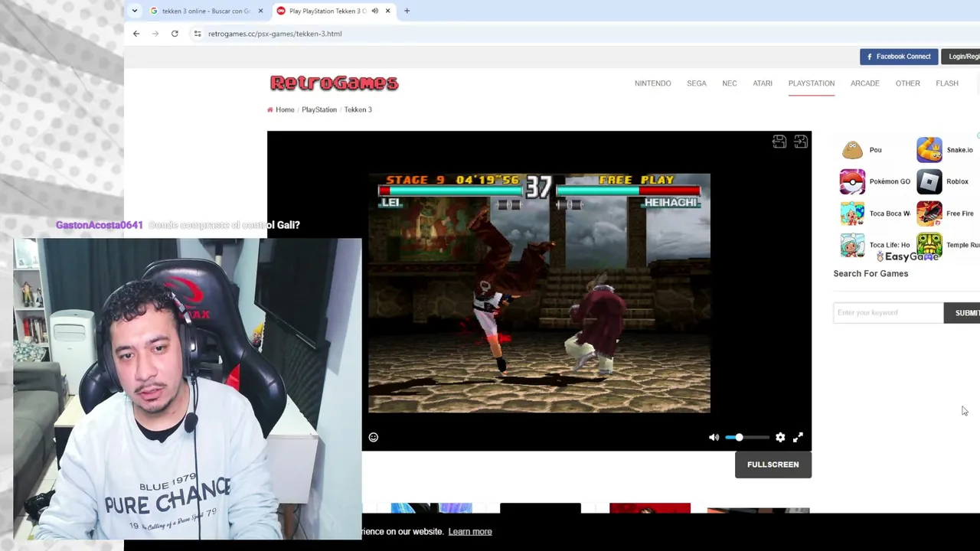The height and width of the screenshot is (551, 980).
Task: Adjust the emulator volume slider
Action: point(747,437)
